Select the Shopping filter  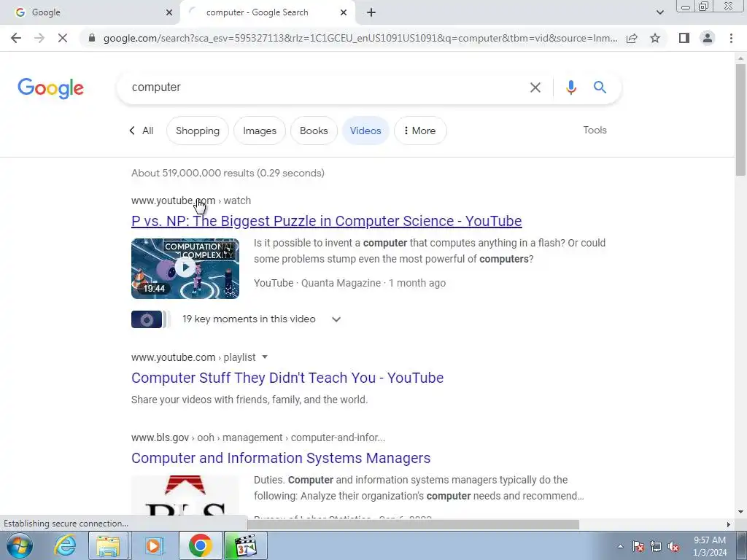click(x=198, y=131)
